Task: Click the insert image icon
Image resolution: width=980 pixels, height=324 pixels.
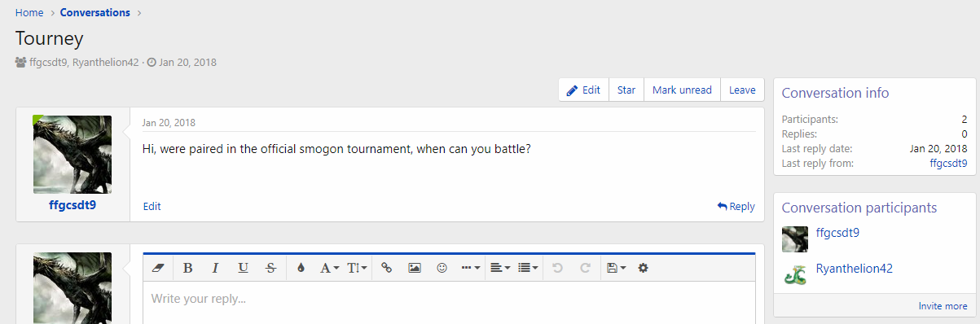Action: coord(415,267)
